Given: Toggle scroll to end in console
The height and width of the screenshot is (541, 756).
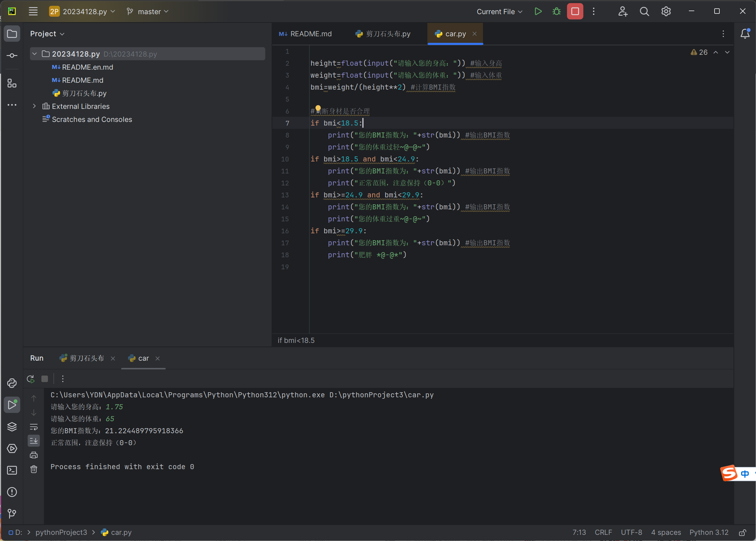Looking at the screenshot, I should coord(34,440).
